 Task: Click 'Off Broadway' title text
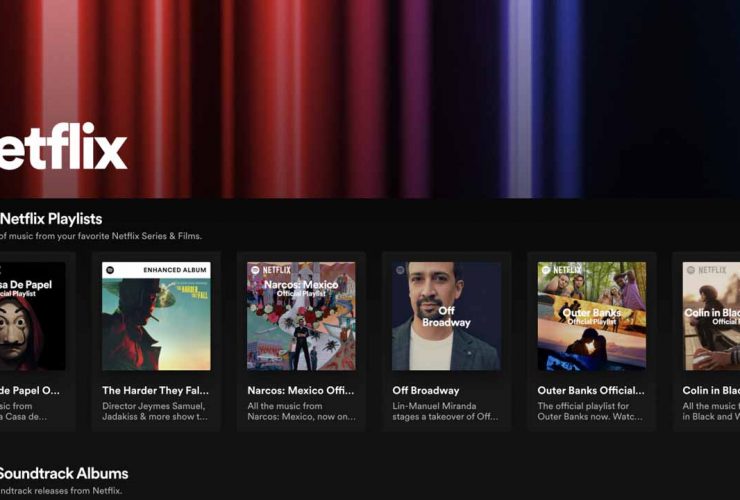pyautogui.click(x=426, y=390)
